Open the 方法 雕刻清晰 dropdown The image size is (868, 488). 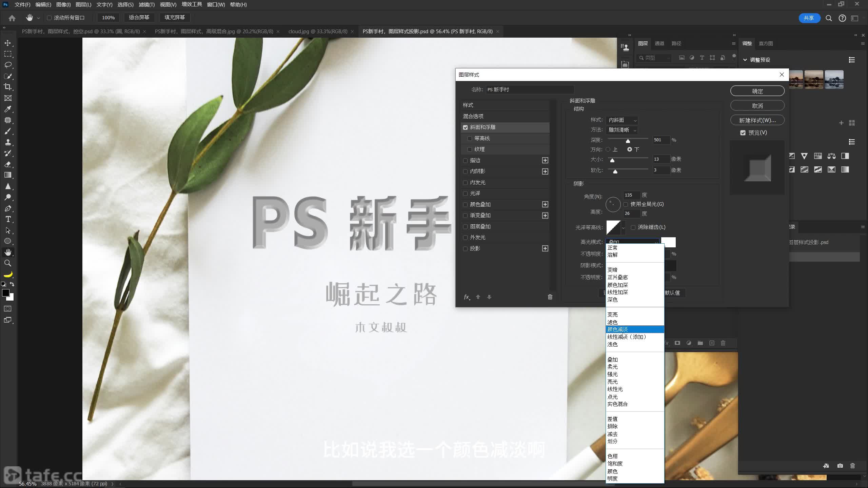pyautogui.click(x=622, y=130)
